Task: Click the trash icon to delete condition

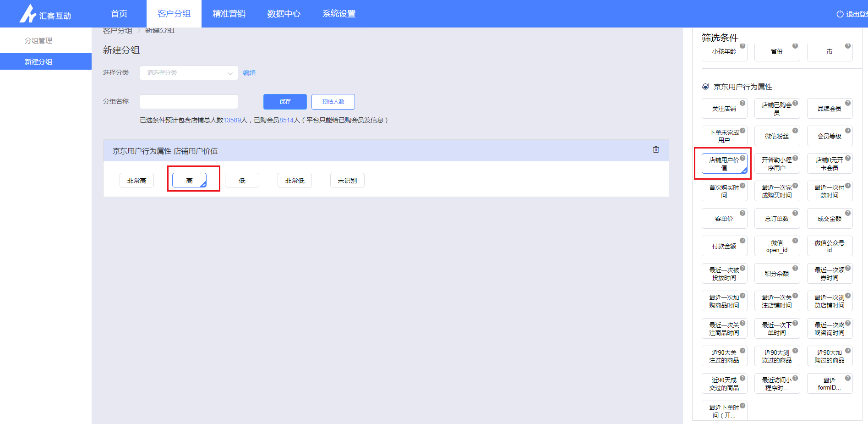Action: click(x=656, y=149)
